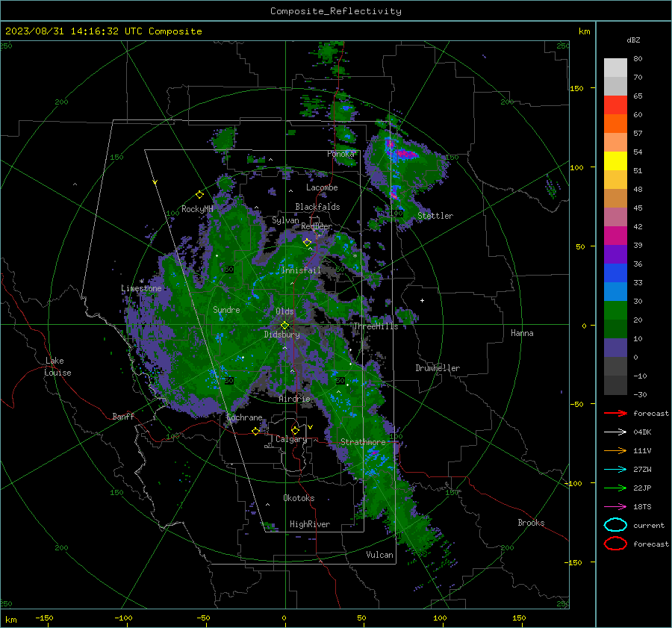
Task: Pick the orange 57-60 dBZ color swatch
Action: (x=615, y=123)
